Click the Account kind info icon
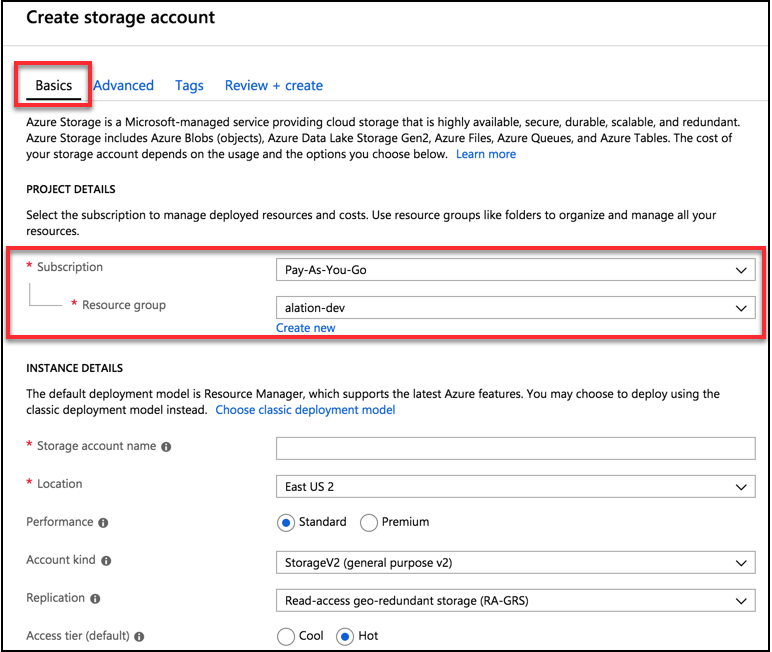772x652 pixels. click(106, 560)
